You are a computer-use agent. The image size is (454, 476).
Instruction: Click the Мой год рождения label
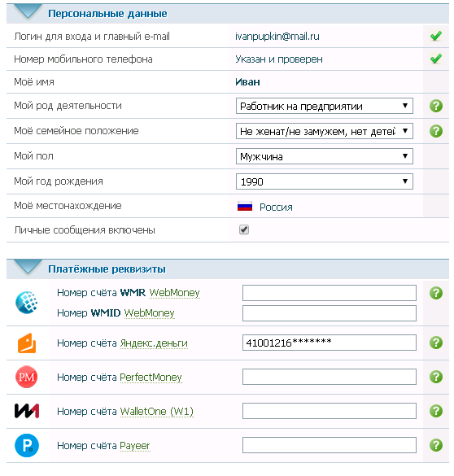(x=59, y=181)
